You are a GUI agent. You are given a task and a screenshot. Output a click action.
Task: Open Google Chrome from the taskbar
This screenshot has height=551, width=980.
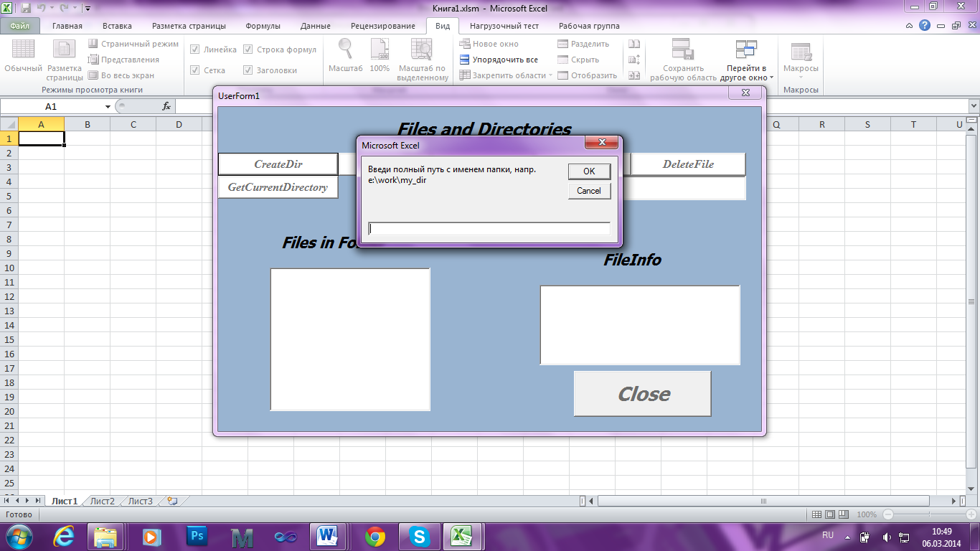pyautogui.click(x=374, y=536)
